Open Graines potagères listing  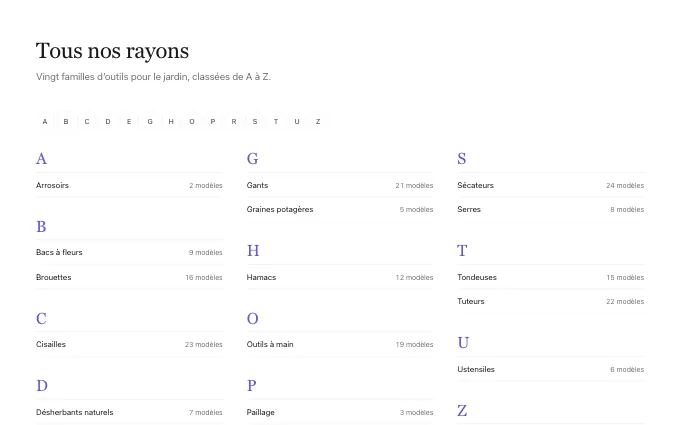coord(340,209)
